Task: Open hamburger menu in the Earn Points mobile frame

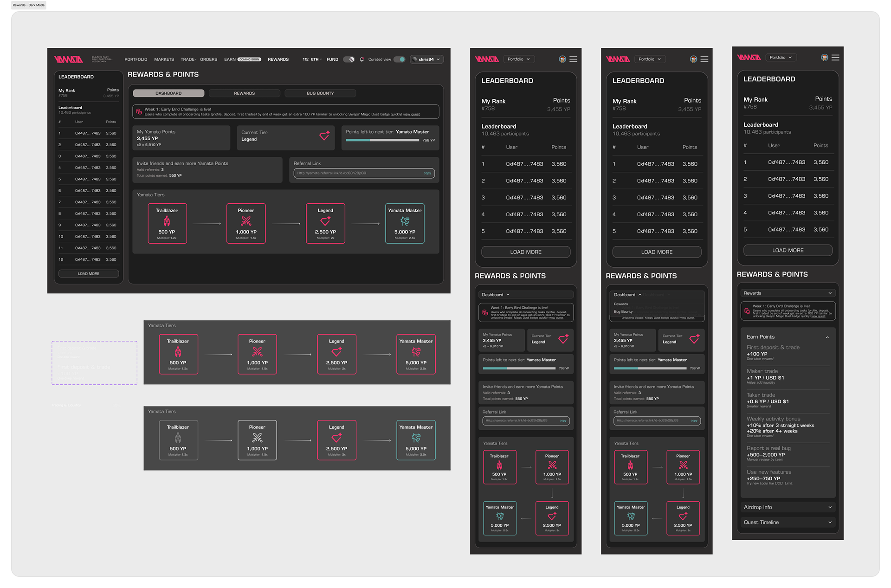Action: pyautogui.click(x=835, y=58)
